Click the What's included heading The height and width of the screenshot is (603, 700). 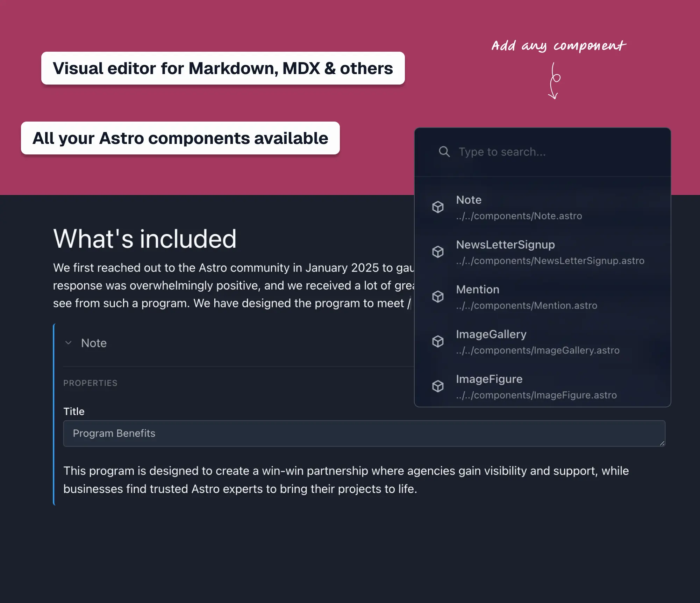point(145,239)
